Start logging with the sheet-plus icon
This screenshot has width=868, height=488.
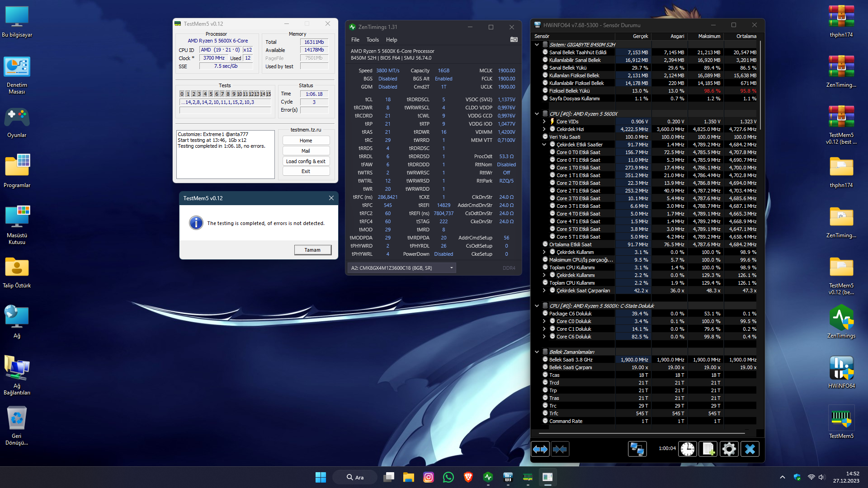tap(708, 449)
